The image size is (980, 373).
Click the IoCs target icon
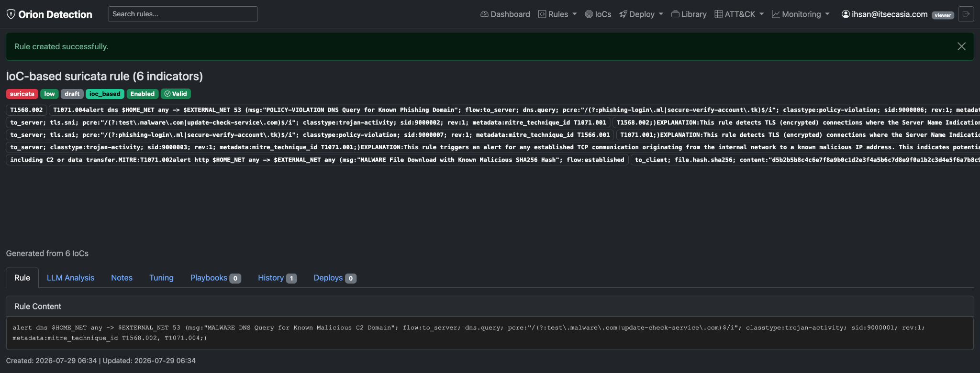(589, 14)
